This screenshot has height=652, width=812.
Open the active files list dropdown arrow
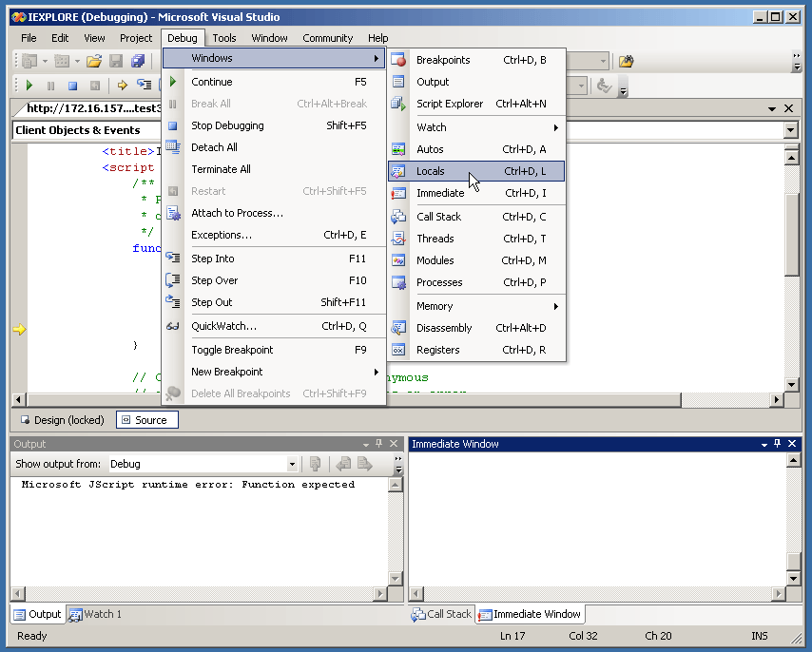[772, 108]
